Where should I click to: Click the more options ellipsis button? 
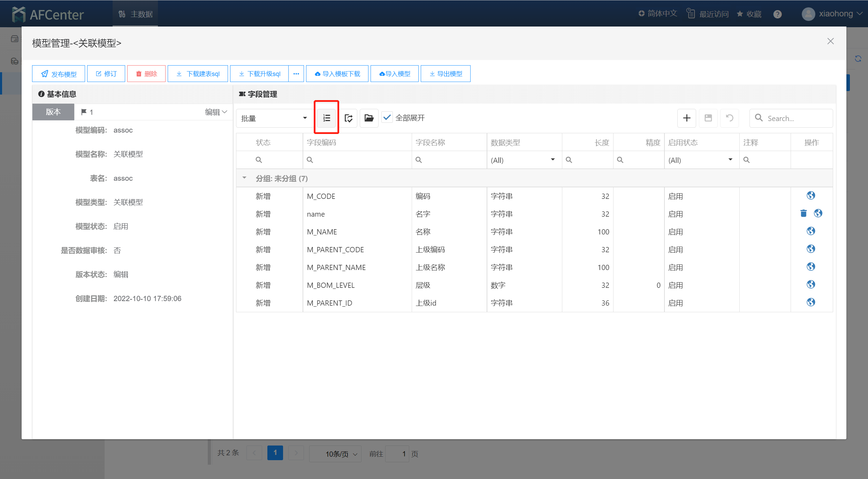pos(296,74)
